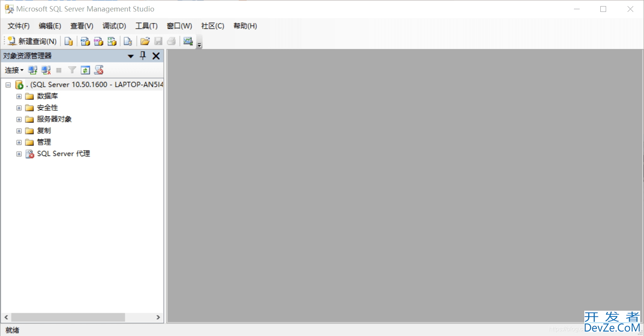The image size is (644, 336).
Task: Select the server node SQL Server 10.50.1600
Action: [95, 85]
